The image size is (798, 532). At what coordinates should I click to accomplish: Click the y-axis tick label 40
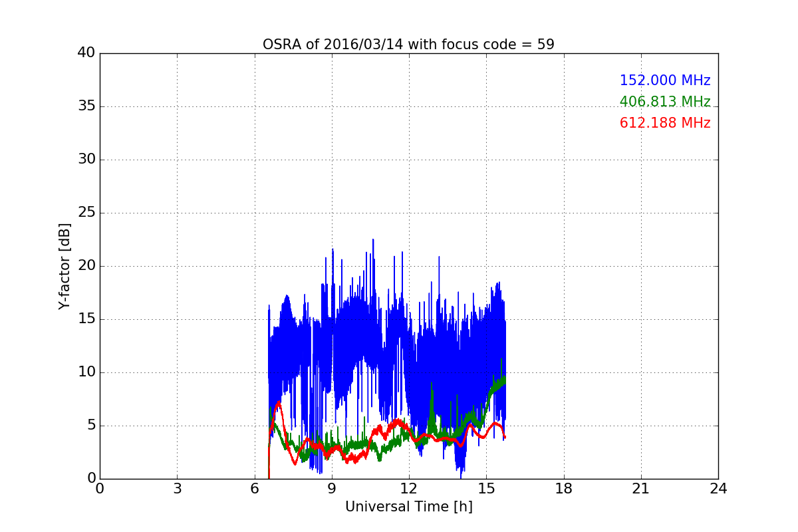coord(86,53)
